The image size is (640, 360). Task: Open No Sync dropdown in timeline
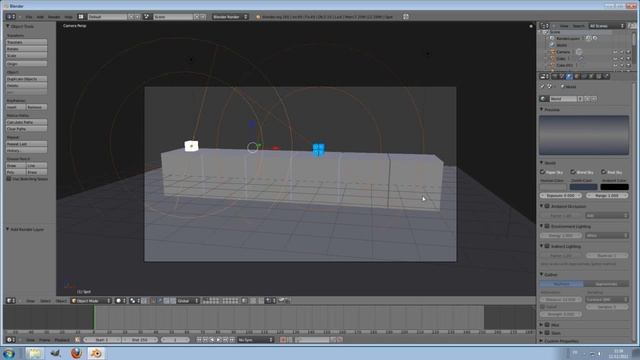click(256, 340)
